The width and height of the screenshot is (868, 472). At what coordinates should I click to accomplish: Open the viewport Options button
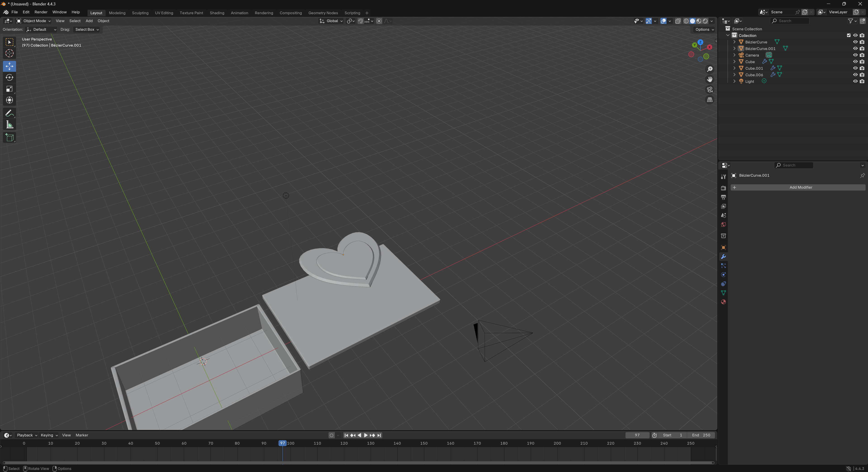point(704,29)
